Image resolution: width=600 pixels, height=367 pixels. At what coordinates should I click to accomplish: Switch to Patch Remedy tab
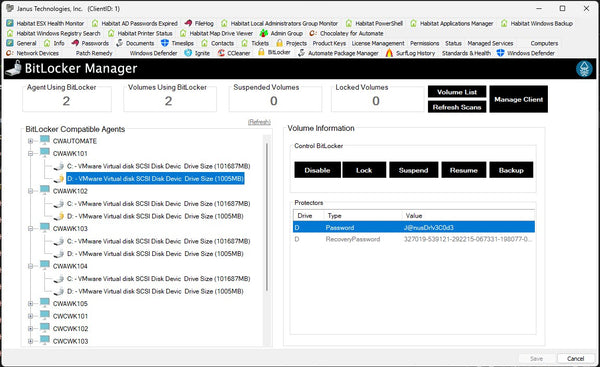[94, 53]
